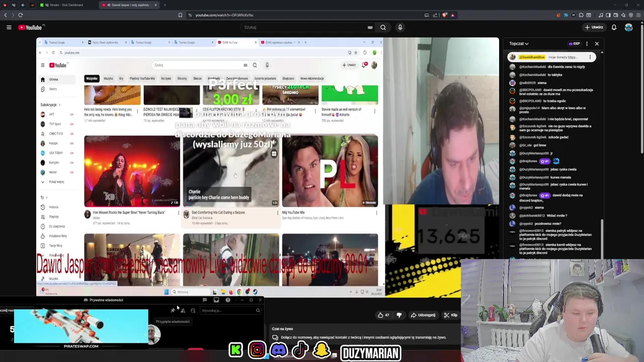
Task: Click the Brave shields icon in address bar
Action: 444,15
